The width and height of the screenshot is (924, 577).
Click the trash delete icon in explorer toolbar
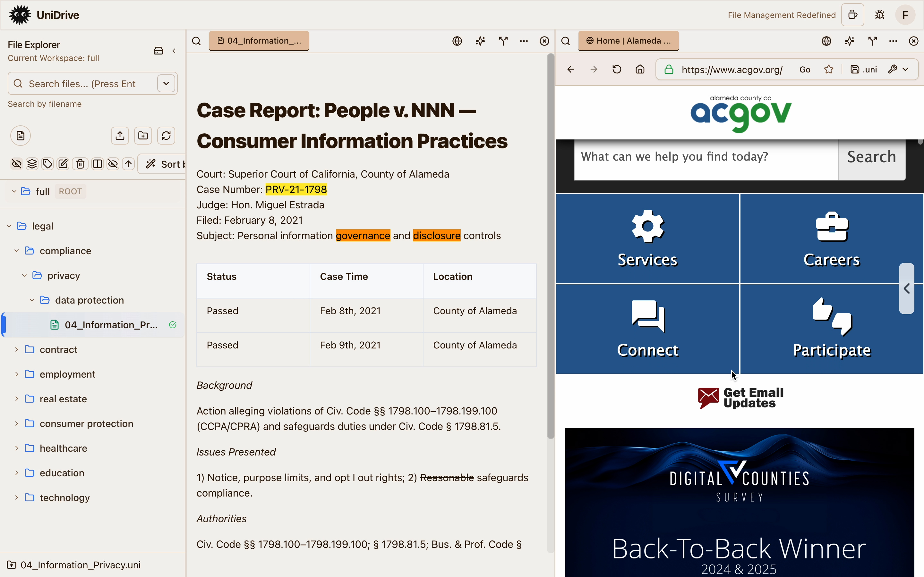pyautogui.click(x=80, y=164)
